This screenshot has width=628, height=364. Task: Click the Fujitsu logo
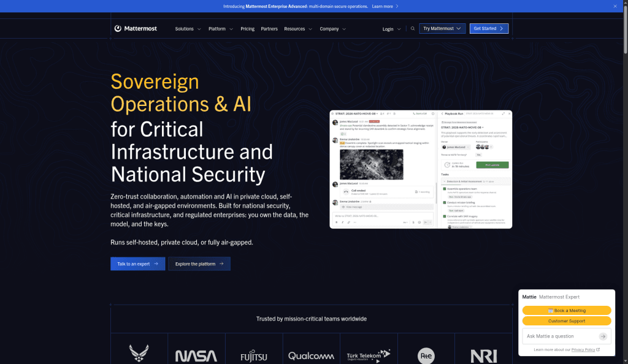(x=254, y=356)
